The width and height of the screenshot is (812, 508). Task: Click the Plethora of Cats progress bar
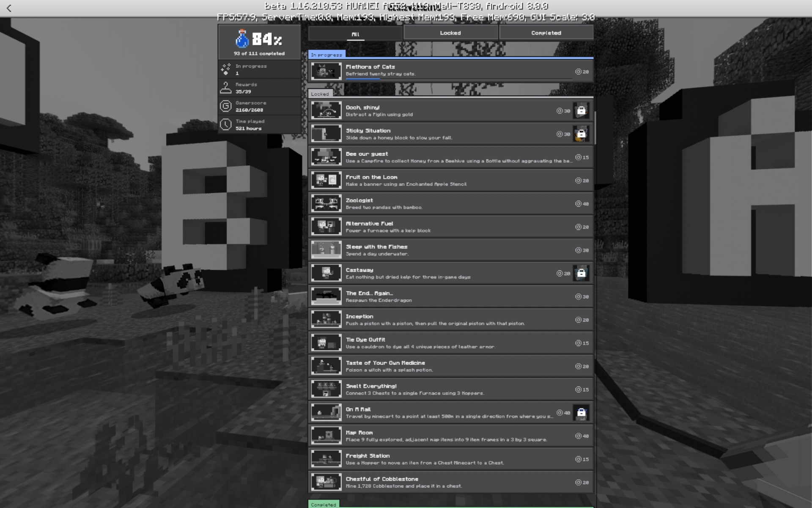pos(458,79)
